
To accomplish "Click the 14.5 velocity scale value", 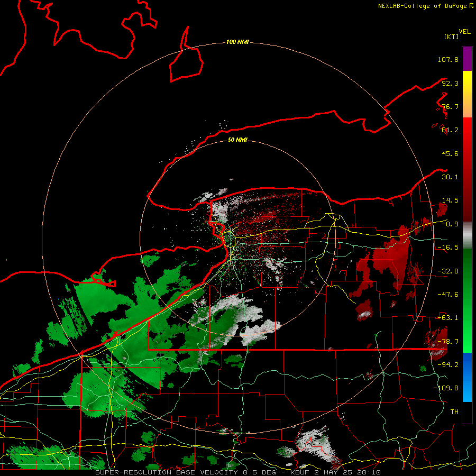I will pyautogui.click(x=450, y=200).
